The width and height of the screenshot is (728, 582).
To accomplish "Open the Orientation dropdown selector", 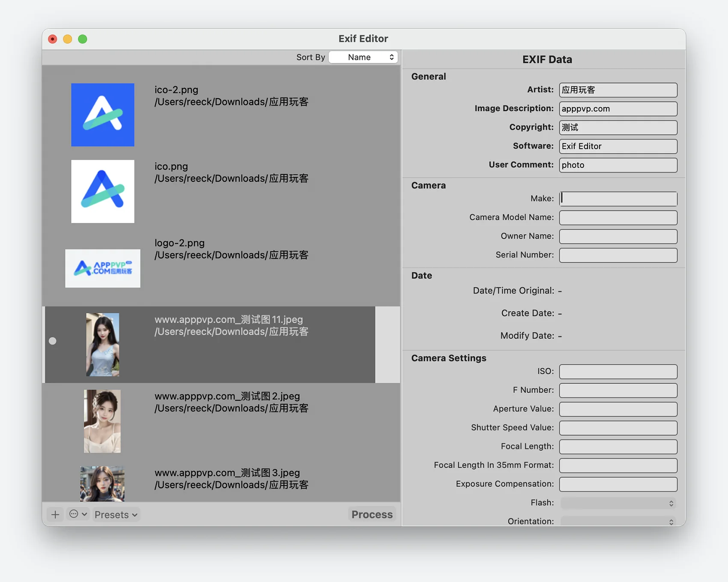I will (618, 521).
